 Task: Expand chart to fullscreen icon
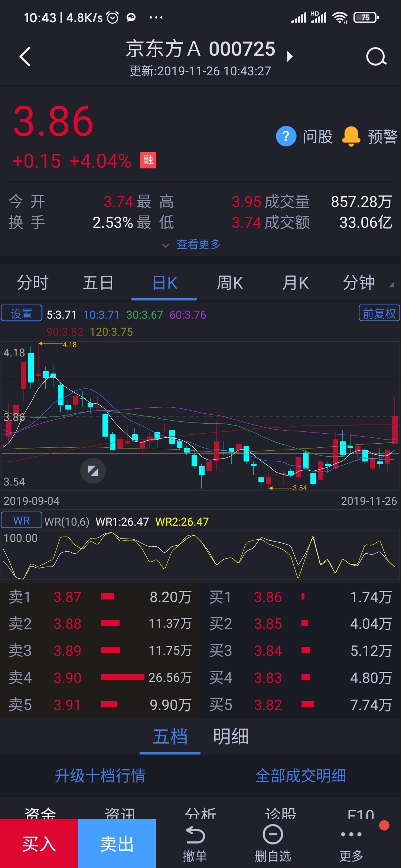pyautogui.click(x=93, y=471)
